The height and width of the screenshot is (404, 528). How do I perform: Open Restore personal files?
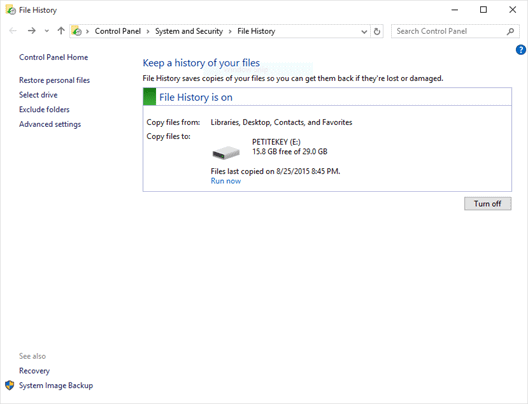click(54, 80)
